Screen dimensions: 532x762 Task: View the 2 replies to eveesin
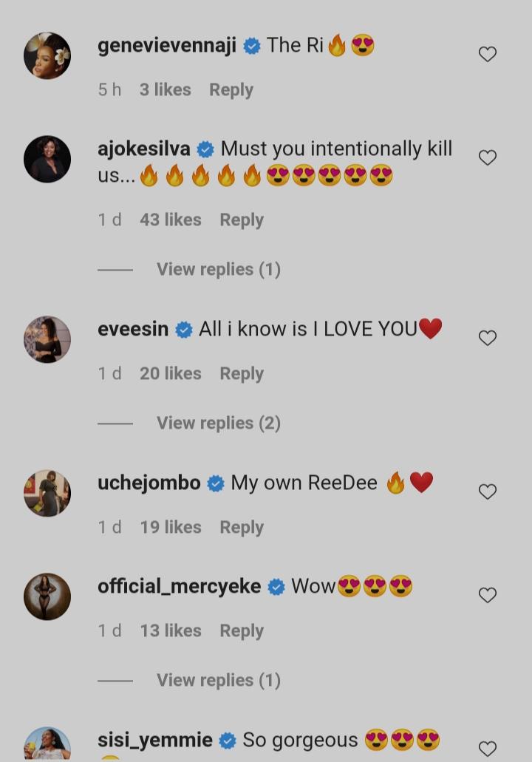click(x=218, y=423)
